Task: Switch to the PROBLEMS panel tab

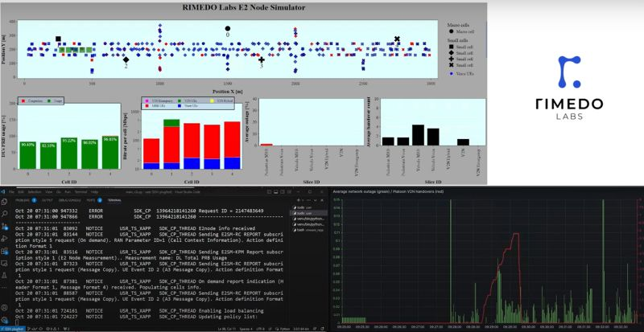Action: pyautogui.click(x=23, y=200)
